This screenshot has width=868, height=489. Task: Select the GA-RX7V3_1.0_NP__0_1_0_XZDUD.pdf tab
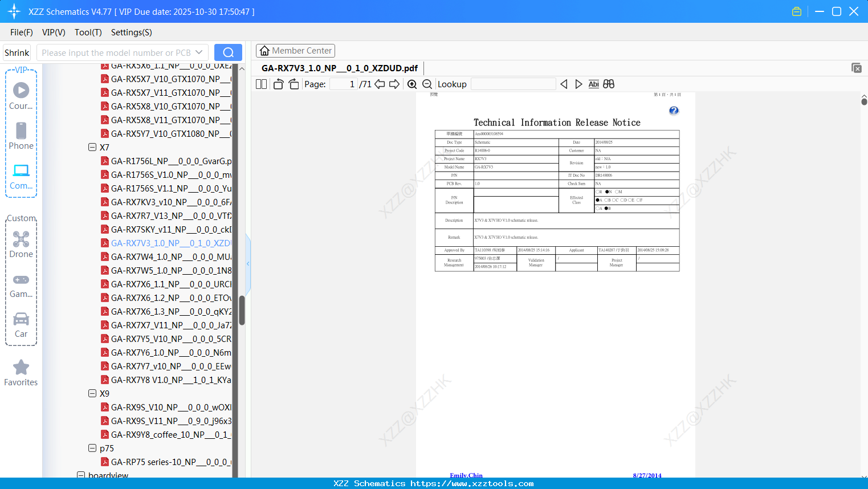340,68
